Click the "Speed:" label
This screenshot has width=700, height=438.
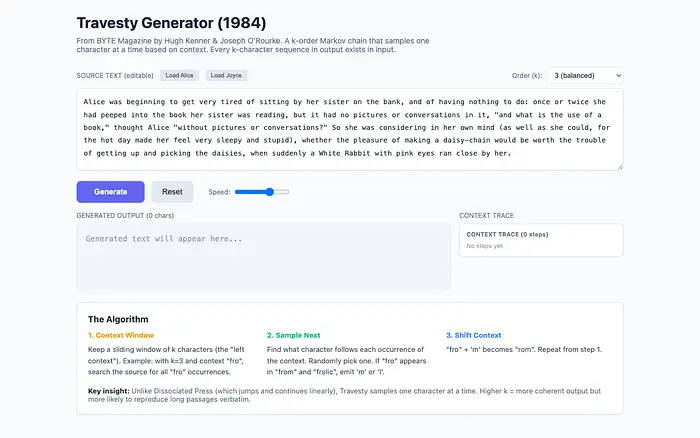(x=218, y=191)
